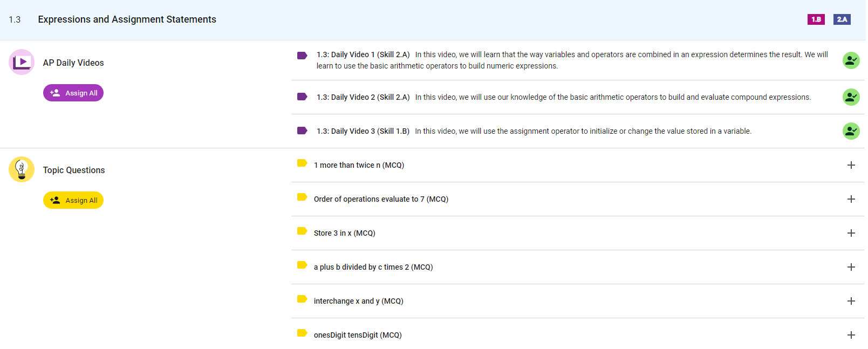Screen dimensions: 868x349
Task: Click the 1.B skill badge
Action: coord(816,19)
